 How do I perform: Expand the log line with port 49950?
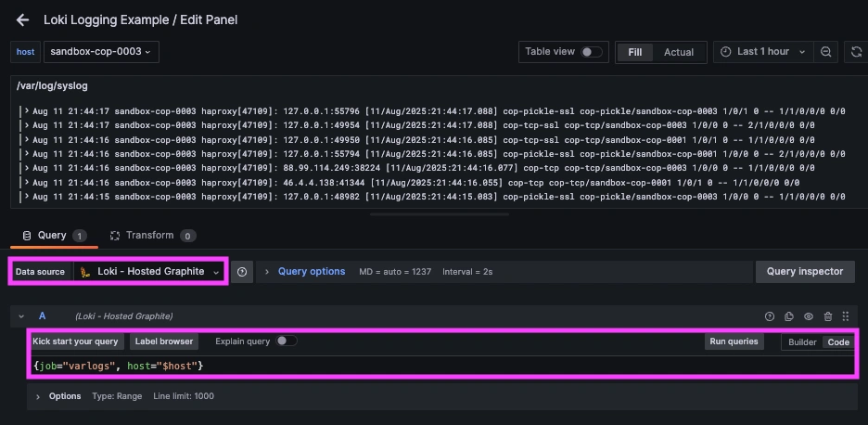[26, 139]
